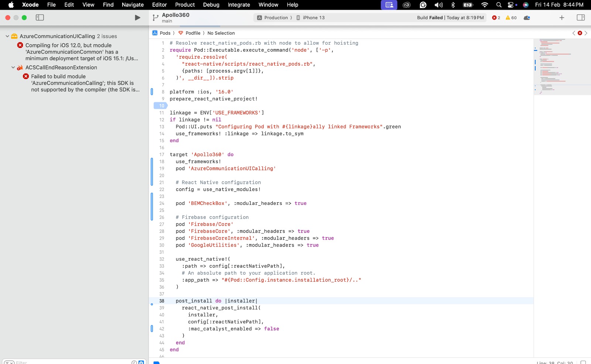Screen dimensions: 591x364
Task: Open battery status menu bar icon
Action: (468, 5)
